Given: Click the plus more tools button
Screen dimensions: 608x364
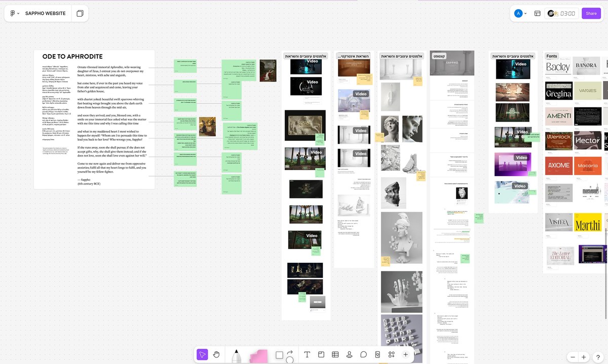Looking at the screenshot, I should (405, 355).
